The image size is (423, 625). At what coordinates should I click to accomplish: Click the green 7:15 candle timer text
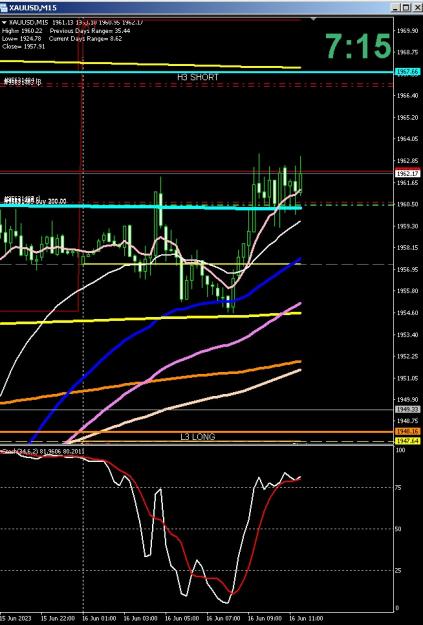358,47
